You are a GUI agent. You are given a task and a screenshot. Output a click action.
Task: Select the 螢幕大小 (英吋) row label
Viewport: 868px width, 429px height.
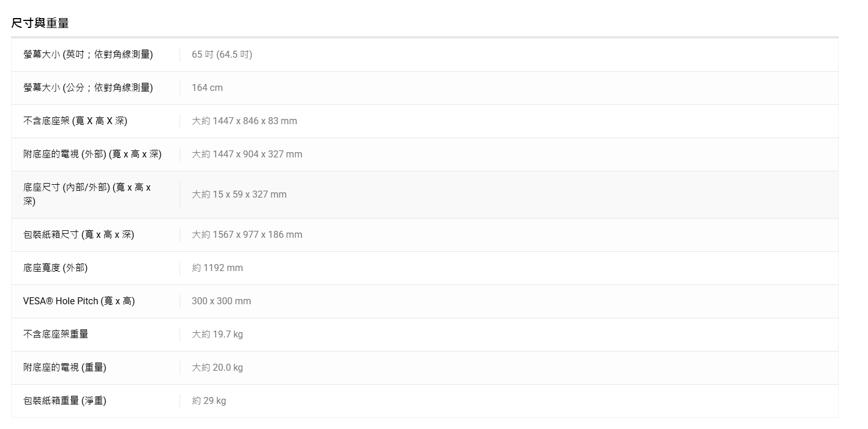[88, 54]
